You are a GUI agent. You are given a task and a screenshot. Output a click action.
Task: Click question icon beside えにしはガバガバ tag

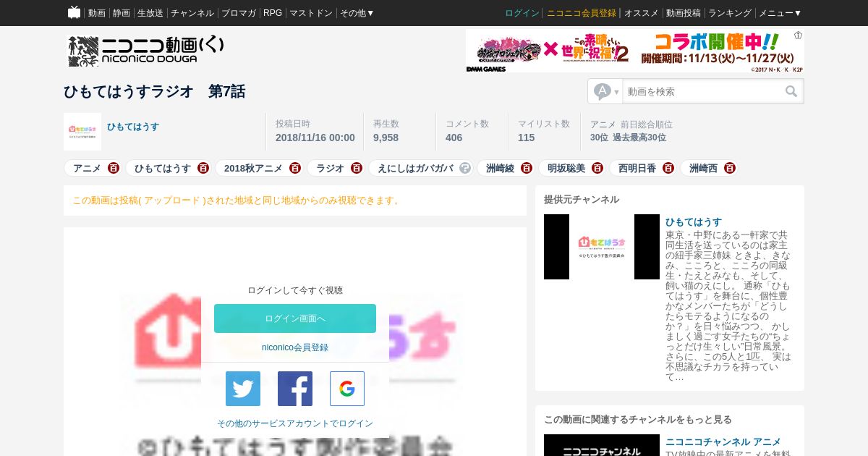click(465, 168)
